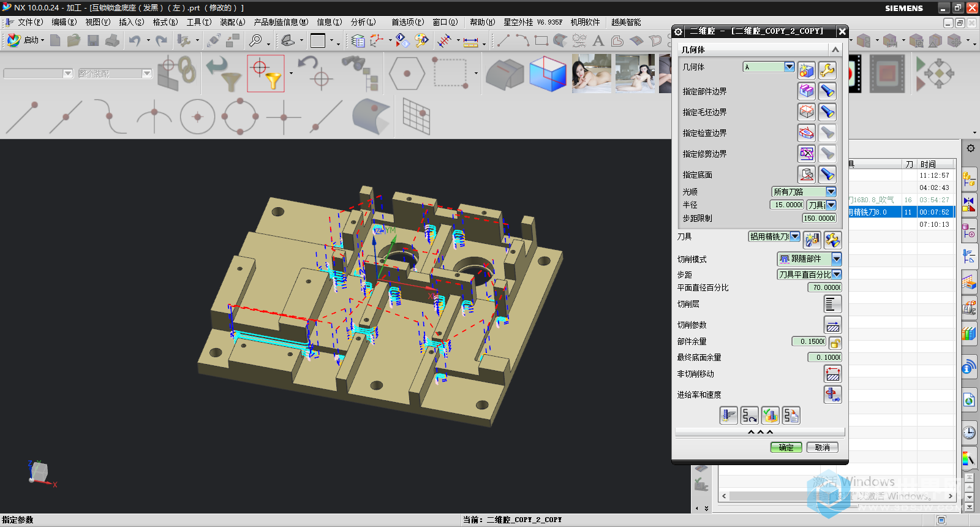
Task: Click the 部件余量 field 0.1500
Action: pyautogui.click(x=809, y=341)
